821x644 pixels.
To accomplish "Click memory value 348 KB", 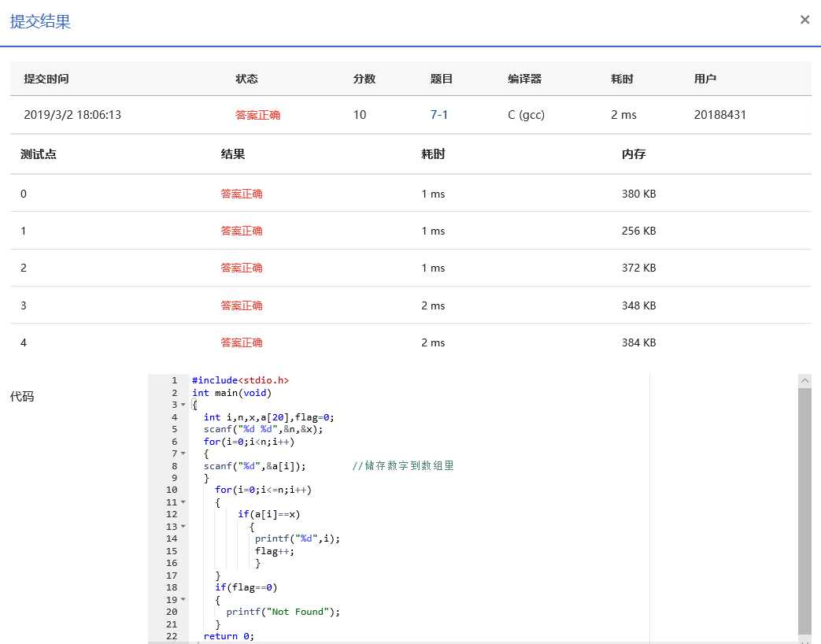I will tap(639, 305).
